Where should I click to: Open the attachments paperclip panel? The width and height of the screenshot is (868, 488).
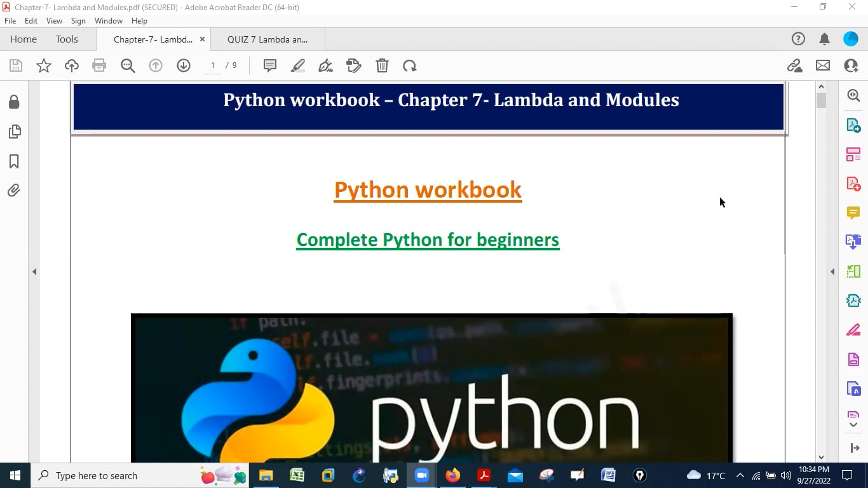[14, 191]
